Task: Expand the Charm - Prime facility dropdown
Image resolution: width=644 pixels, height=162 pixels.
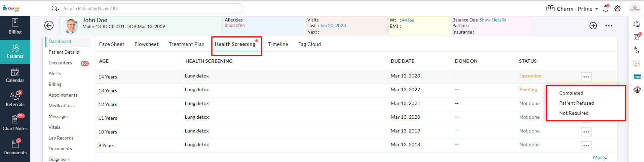Action: (x=597, y=9)
